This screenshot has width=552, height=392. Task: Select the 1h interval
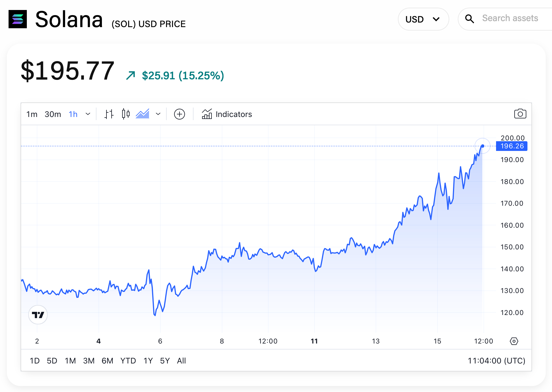(x=73, y=114)
